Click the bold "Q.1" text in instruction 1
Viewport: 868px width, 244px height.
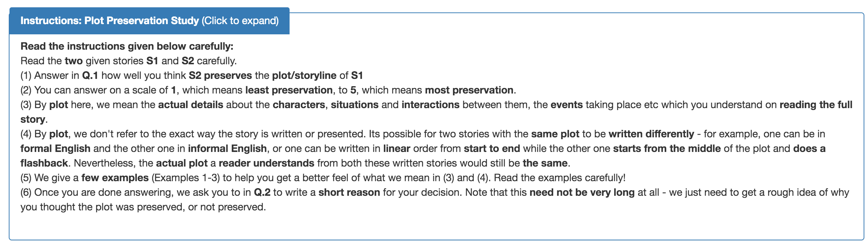[x=90, y=76]
